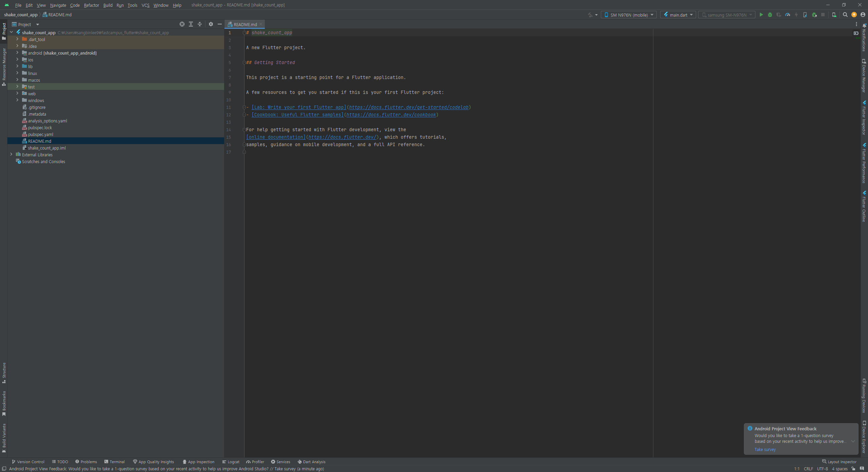
Task: Expand the lib folder
Action: click(17, 66)
